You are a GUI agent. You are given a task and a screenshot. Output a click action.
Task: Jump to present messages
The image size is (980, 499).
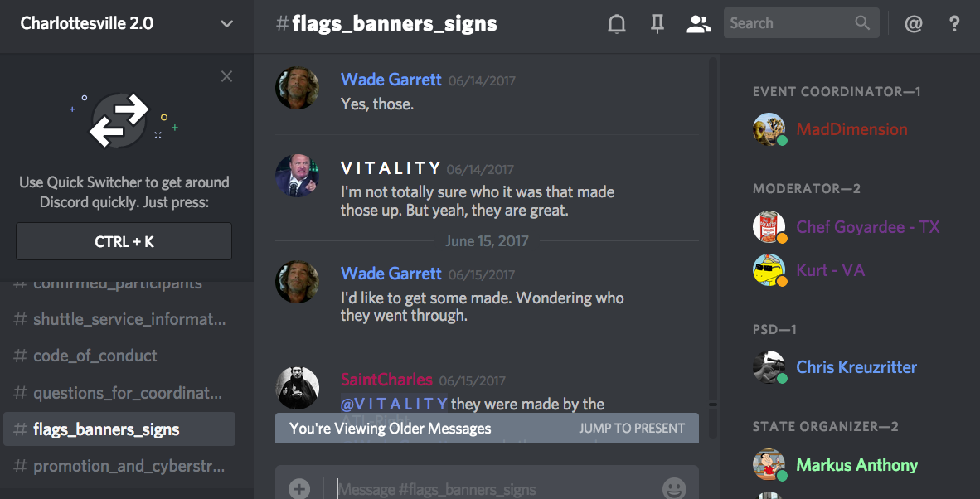pos(632,429)
